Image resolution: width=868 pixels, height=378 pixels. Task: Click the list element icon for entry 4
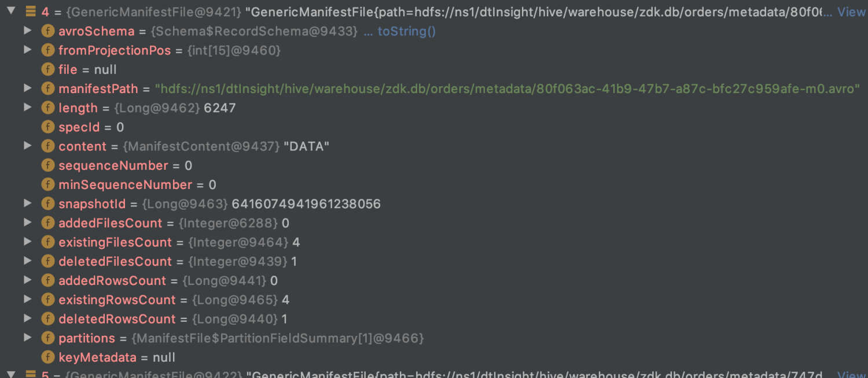tap(31, 12)
